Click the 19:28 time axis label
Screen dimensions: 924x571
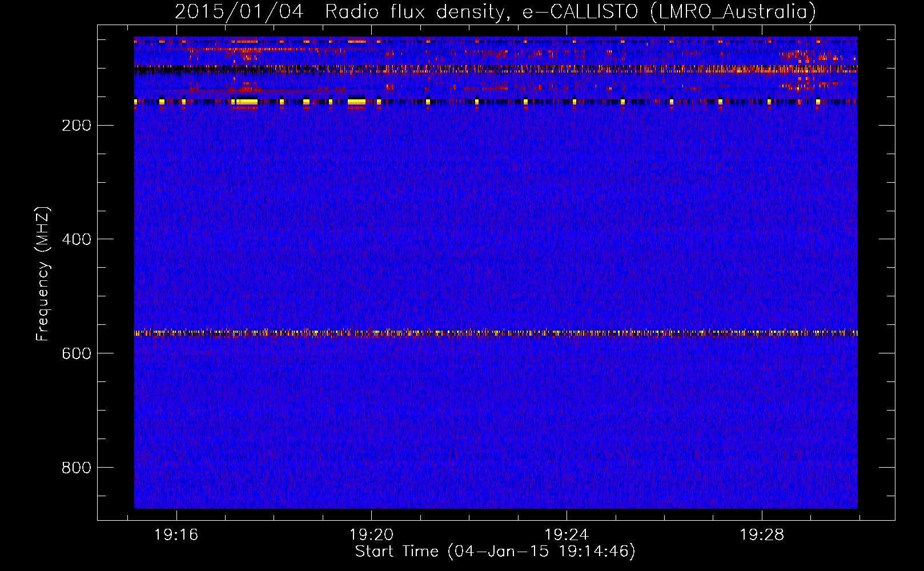[x=762, y=535]
